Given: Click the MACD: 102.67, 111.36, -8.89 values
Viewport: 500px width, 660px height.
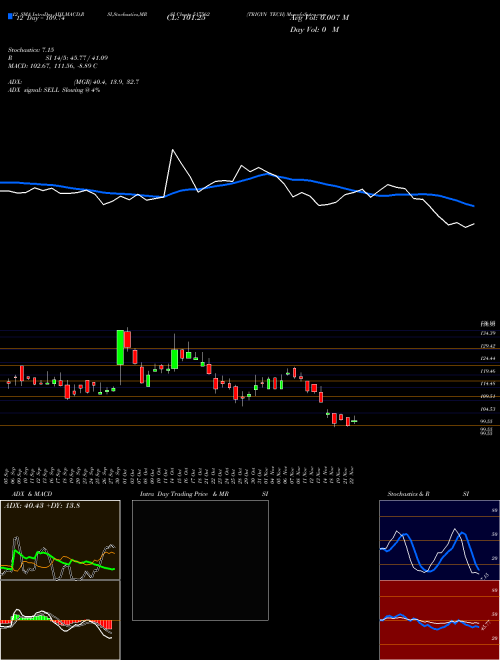Looking at the screenshot, I should tap(53, 66).
